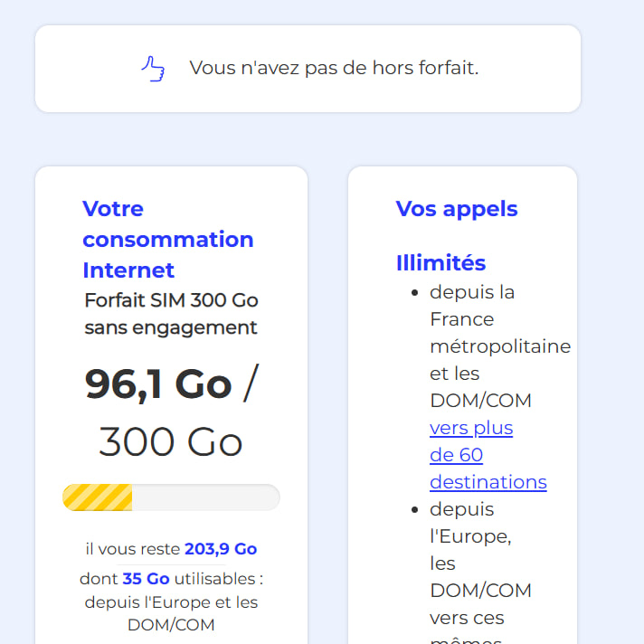Click the "Vos appels" heading
The width and height of the screenshot is (644, 644).
point(456,209)
